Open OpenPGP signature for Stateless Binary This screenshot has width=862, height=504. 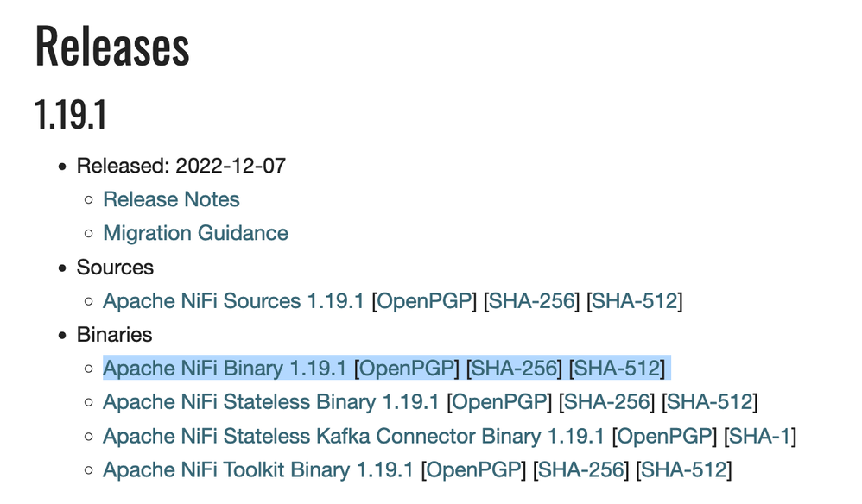pos(501,402)
